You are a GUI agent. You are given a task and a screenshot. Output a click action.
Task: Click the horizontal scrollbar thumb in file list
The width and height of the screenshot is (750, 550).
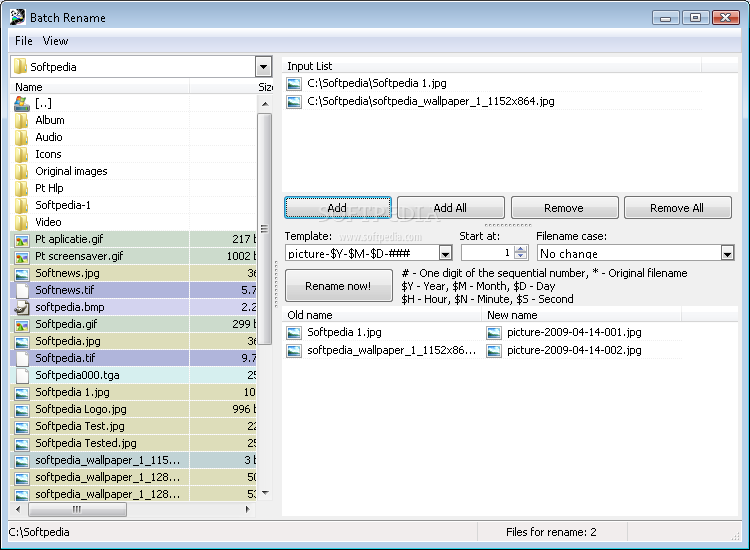click(77, 509)
